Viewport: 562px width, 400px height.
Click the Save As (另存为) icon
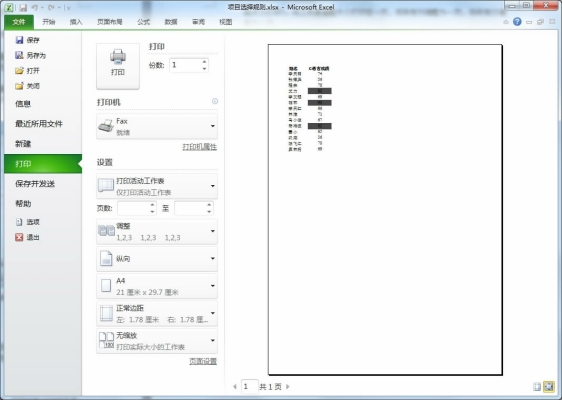[x=19, y=55]
